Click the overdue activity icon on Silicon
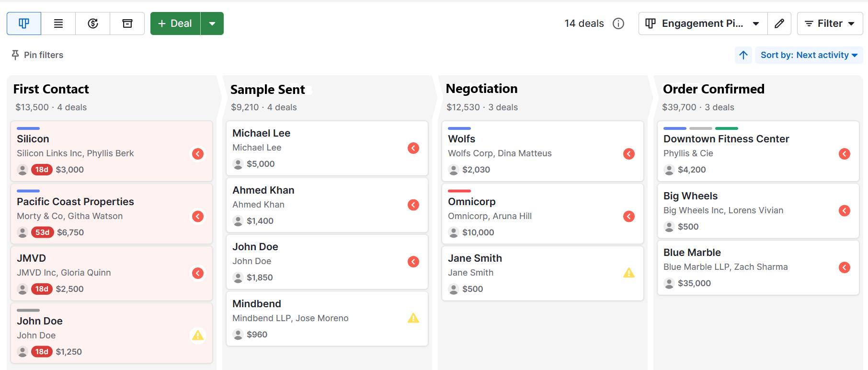 [198, 154]
